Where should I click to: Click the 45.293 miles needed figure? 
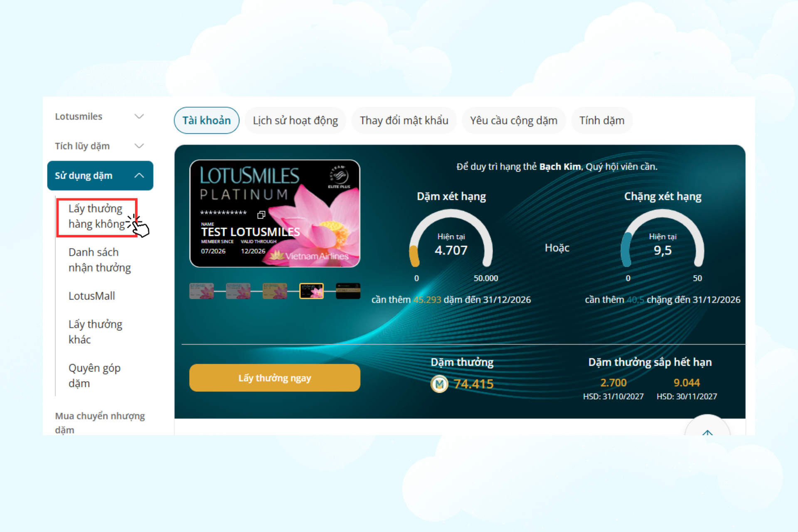427,300
